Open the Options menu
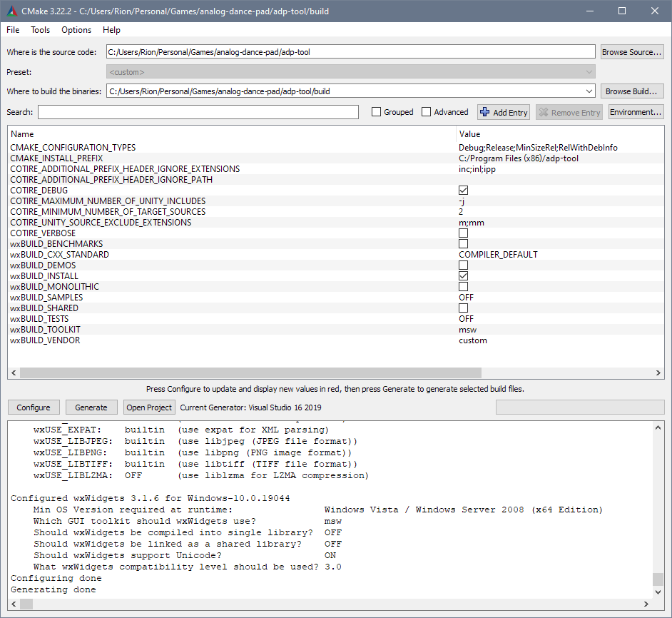The height and width of the screenshot is (618, 672). (76, 30)
